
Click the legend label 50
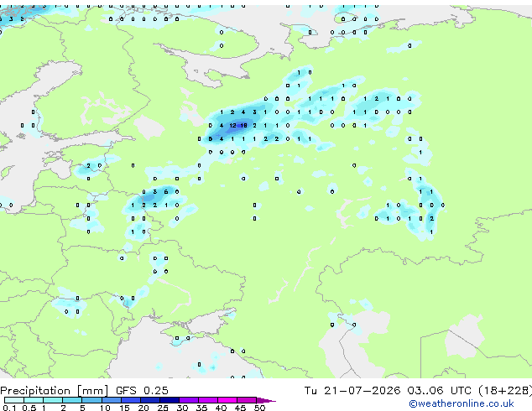pyautogui.click(x=259, y=408)
